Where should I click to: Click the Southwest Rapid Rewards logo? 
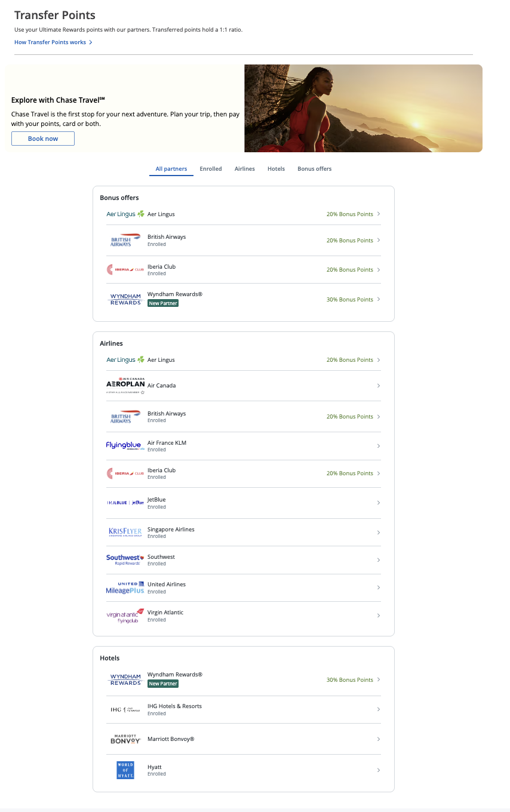tap(125, 559)
